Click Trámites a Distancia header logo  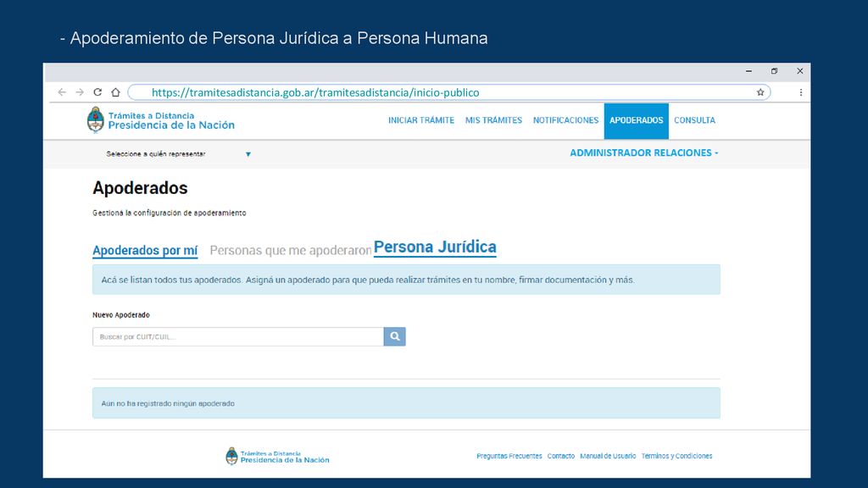[160, 120]
